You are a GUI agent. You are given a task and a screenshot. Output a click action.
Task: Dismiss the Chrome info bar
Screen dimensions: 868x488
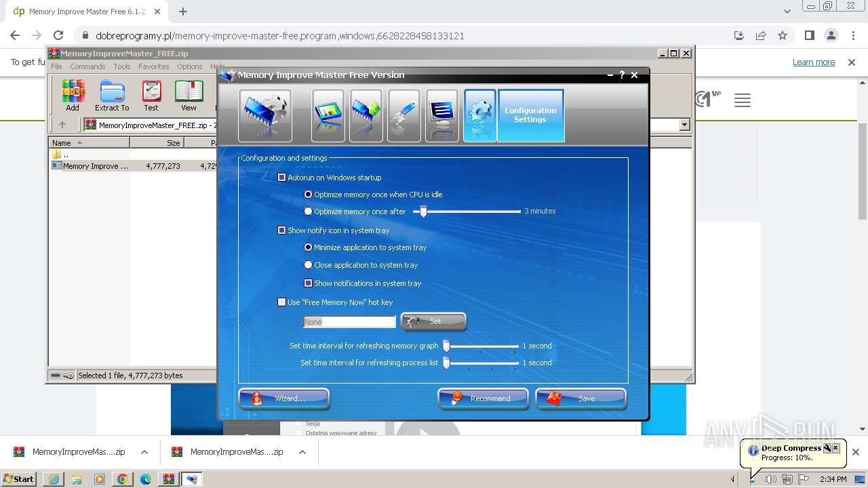point(852,62)
